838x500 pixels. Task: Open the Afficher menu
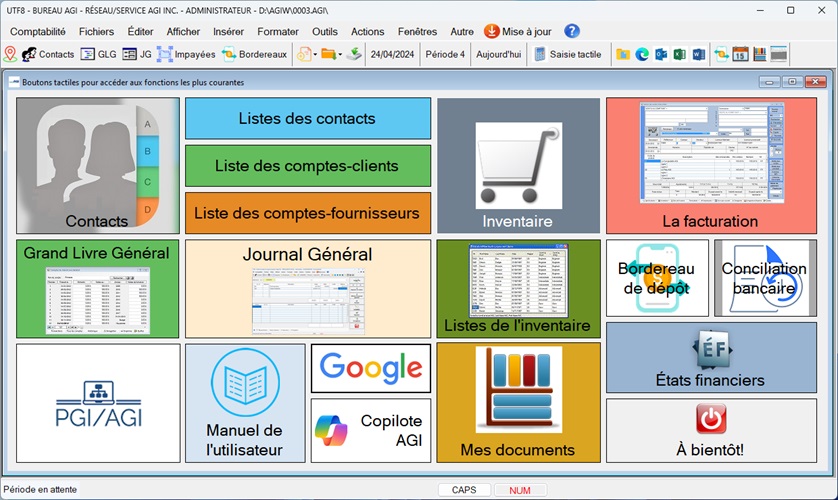click(x=183, y=32)
